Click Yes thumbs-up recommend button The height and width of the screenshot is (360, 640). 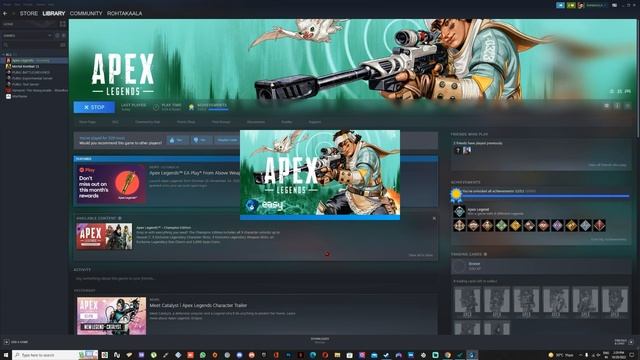click(178, 140)
